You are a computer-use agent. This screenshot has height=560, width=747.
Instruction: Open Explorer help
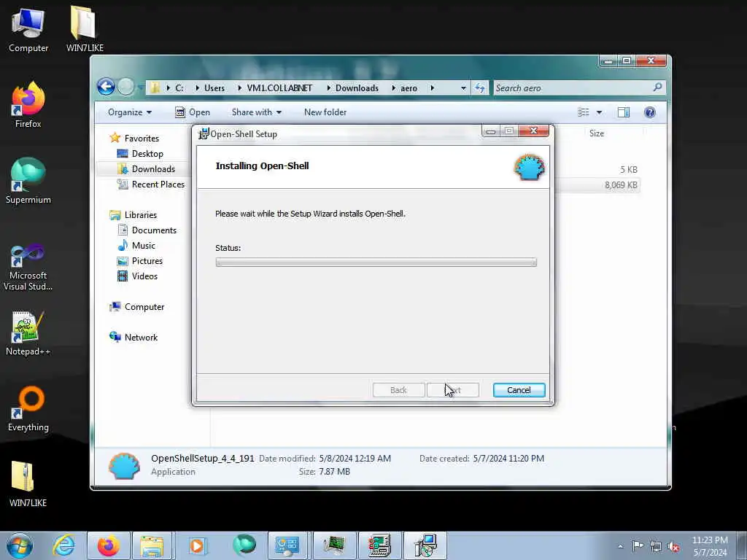(x=650, y=112)
